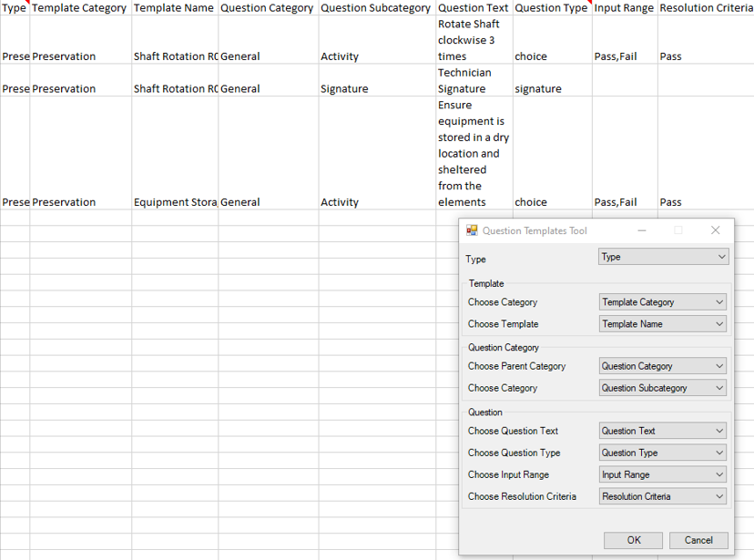Expand the Template Category combo box
Viewport: 754px width, 560px height.
663,302
